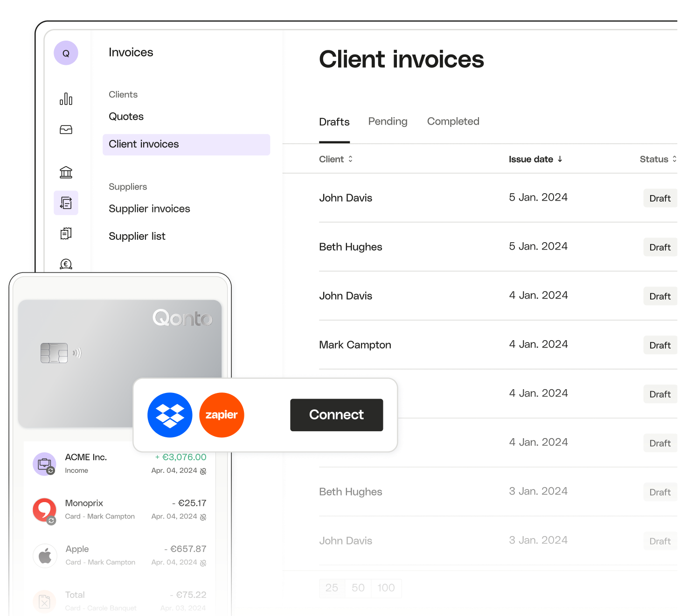Viewport: 680px width, 616px height.
Task: Open Supplier invoices menu item
Action: (149, 209)
